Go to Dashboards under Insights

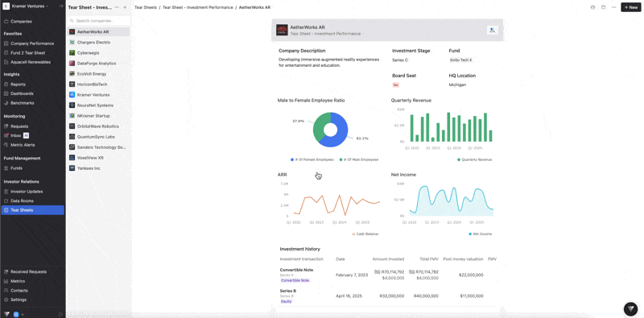click(22, 93)
